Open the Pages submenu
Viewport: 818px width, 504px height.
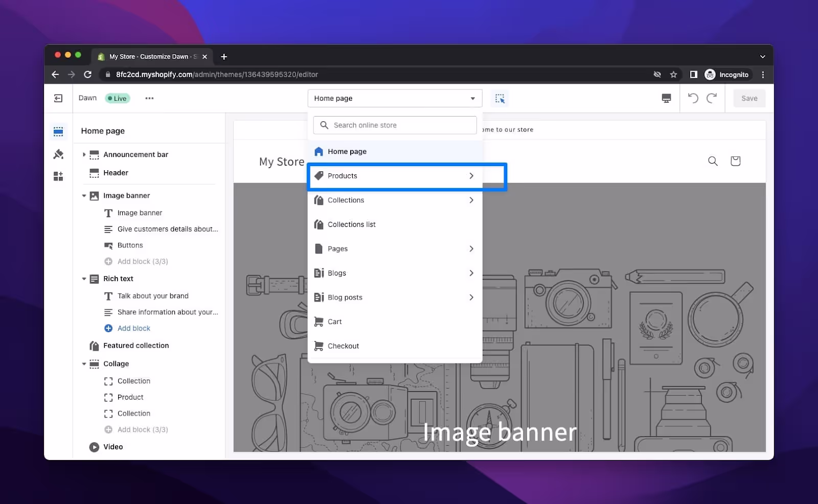(395, 249)
